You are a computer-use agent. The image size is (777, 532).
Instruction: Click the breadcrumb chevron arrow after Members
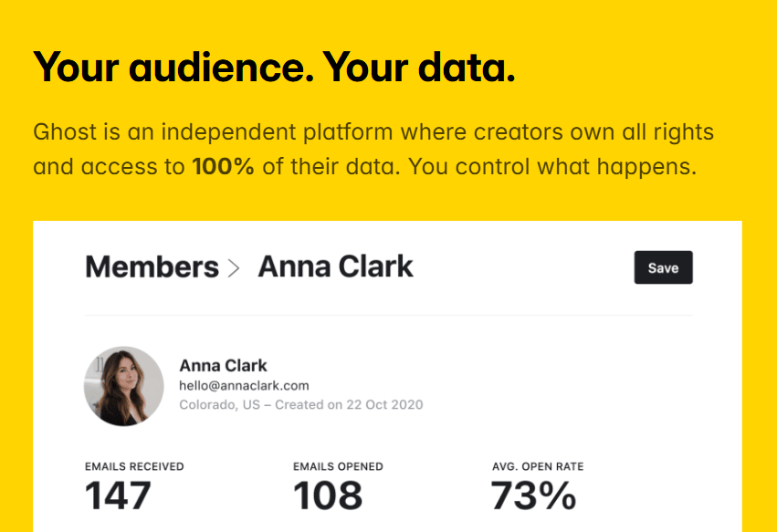coord(234,268)
